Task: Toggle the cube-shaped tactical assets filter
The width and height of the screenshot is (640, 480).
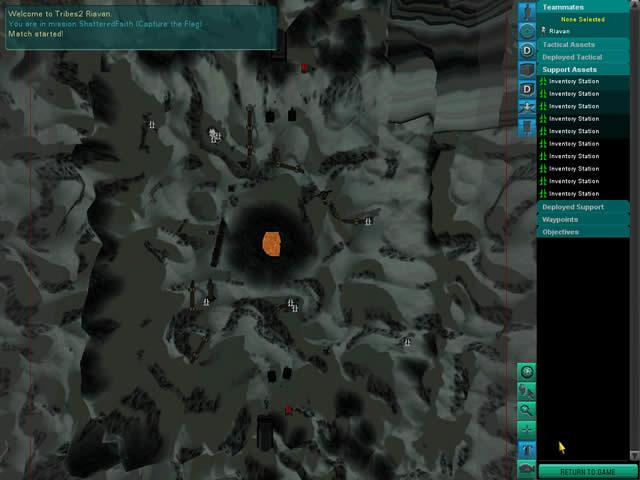Action: tap(527, 68)
